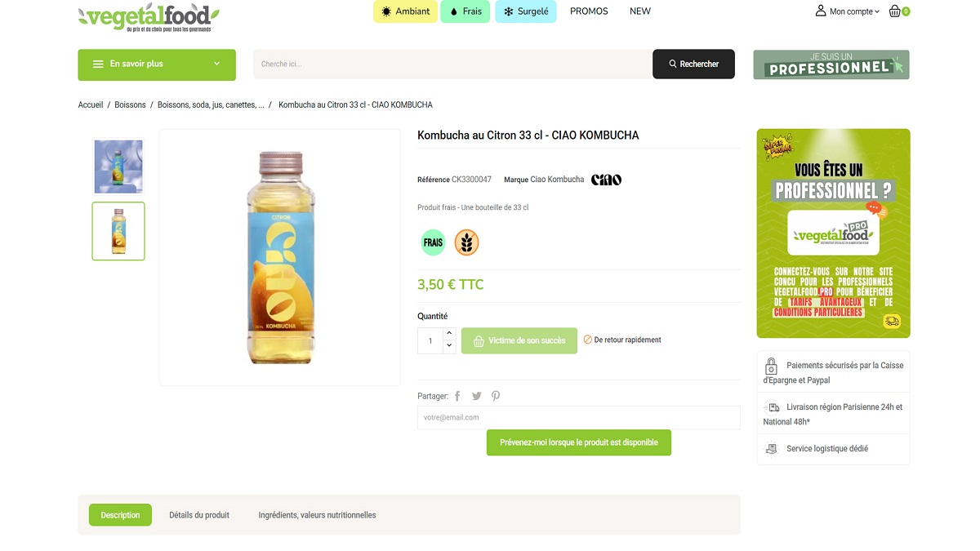Toggle the Surgelé category filter
This screenshot has height=551, width=980.
click(x=526, y=11)
